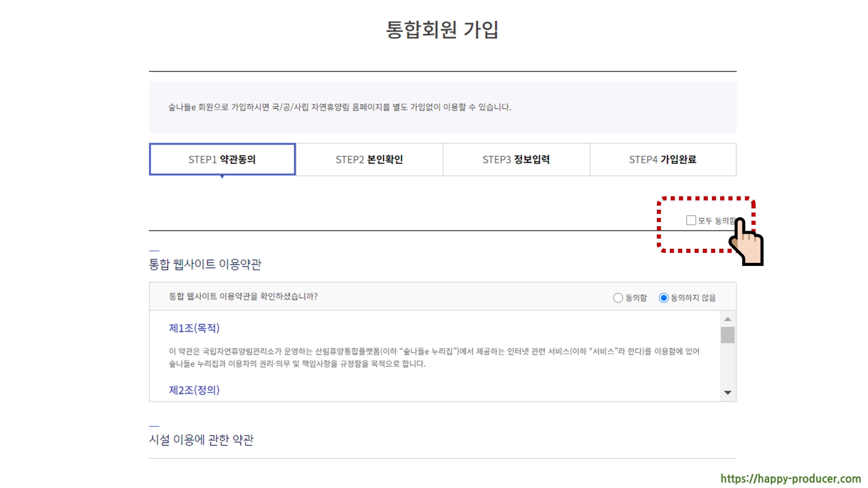Switch to the STEP2 본인확인 tab
This screenshot has height=488, width=868.
pyautogui.click(x=369, y=159)
